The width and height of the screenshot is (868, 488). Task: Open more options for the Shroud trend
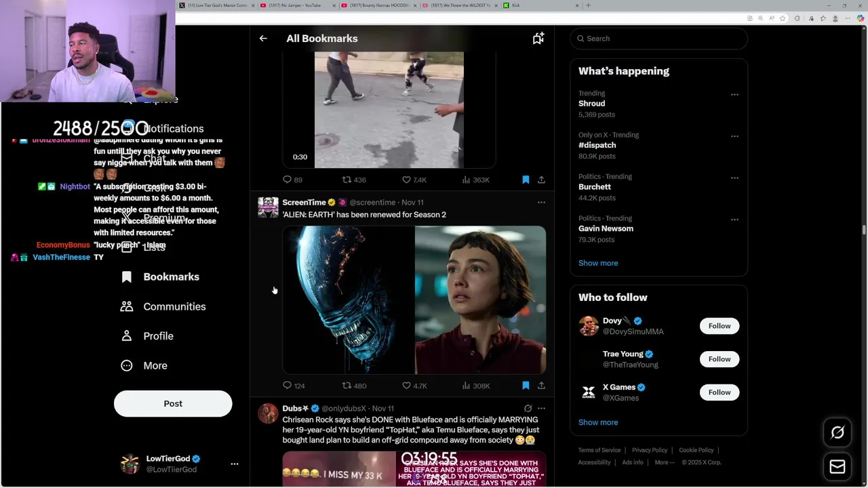(734, 94)
